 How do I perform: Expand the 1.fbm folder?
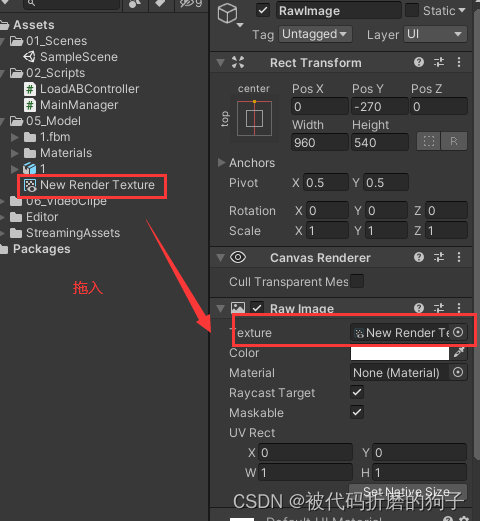pos(14,137)
